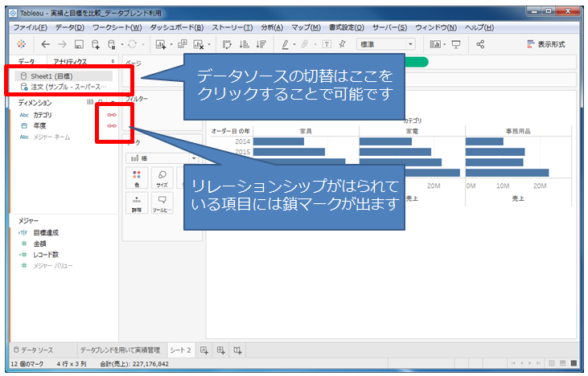Toggle the カテゴリ blend link icon
588x376 pixels.
click(x=111, y=115)
